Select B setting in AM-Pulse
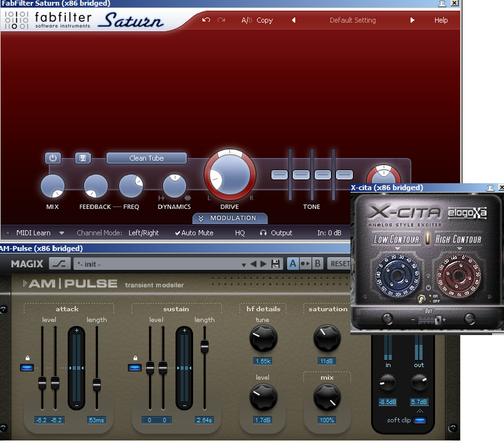Screen dimensions: 504x443 (x=318, y=264)
